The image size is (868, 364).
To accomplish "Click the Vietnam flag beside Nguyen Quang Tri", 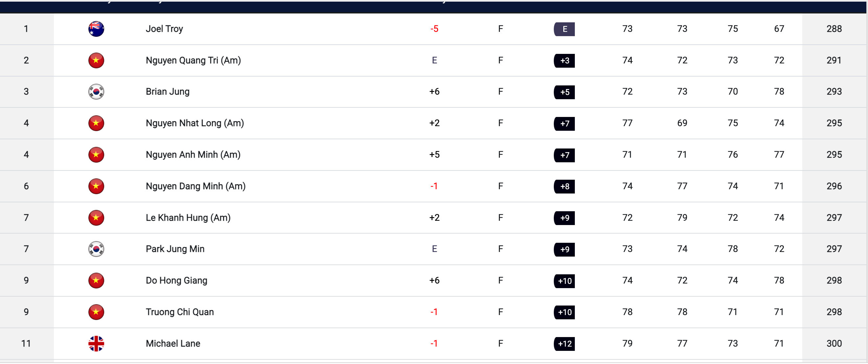I will click(96, 60).
